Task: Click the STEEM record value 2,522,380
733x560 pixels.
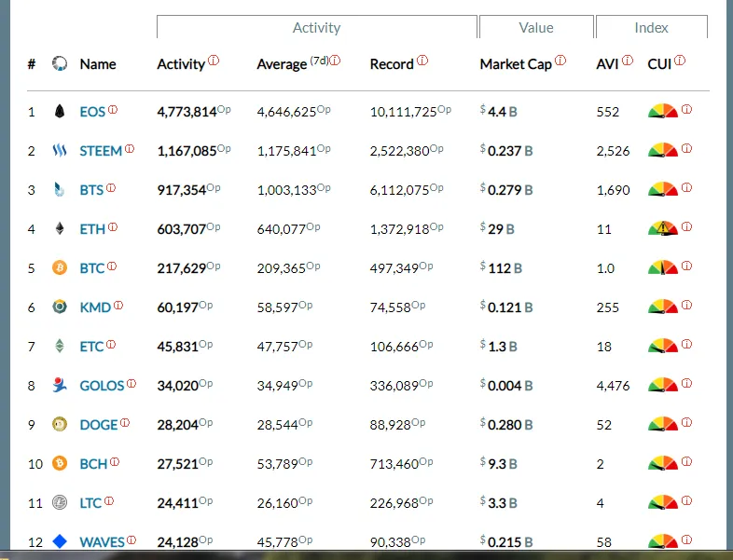Action: pyautogui.click(x=400, y=151)
